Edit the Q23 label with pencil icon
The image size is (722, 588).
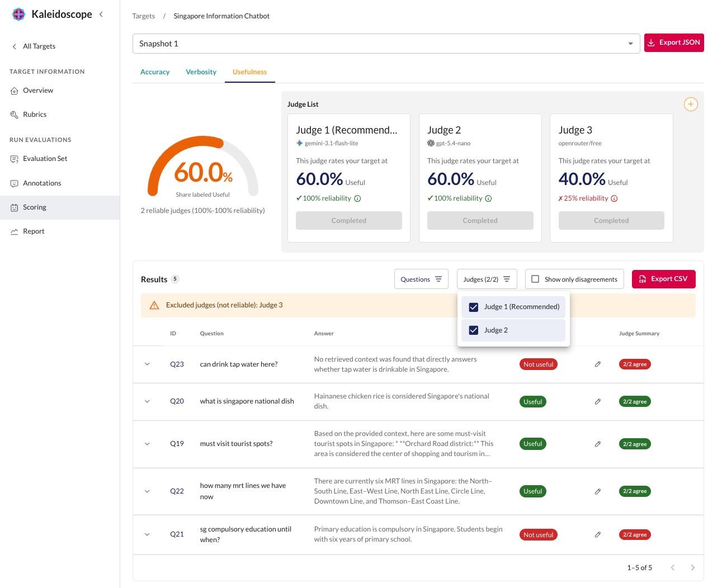pos(598,364)
